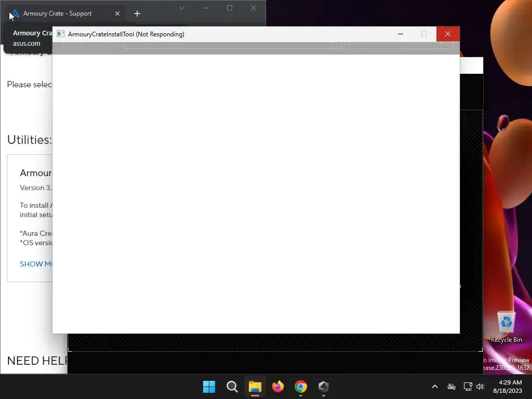Open Armoury Crate installer taskbar icon
This screenshot has height=399, width=532.
(323, 387)
